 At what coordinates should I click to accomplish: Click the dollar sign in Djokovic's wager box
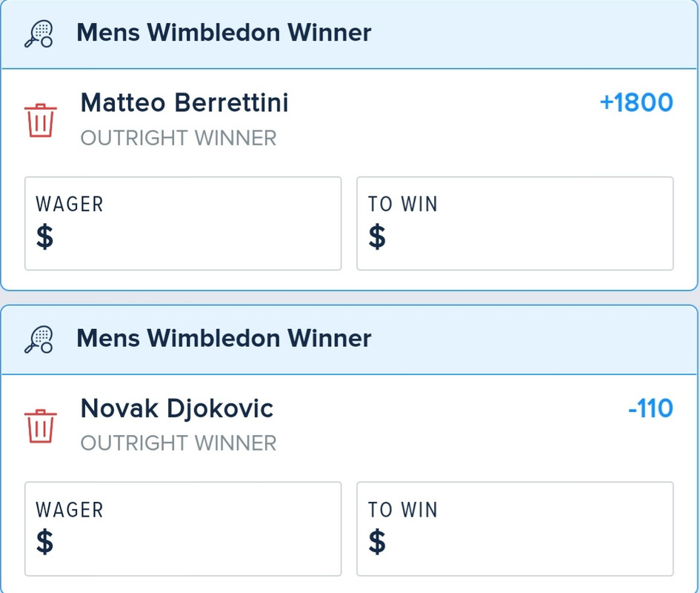[x=44, y=542]
